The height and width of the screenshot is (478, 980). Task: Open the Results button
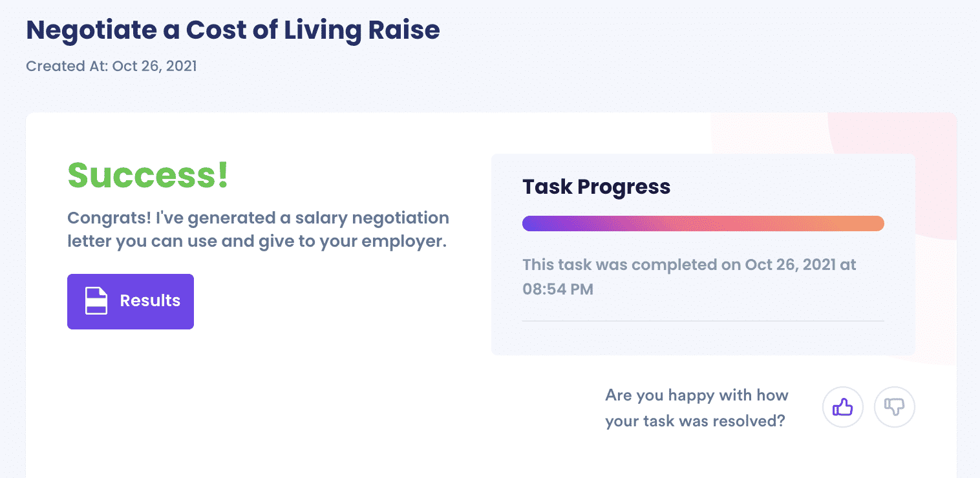coord(131,302)
